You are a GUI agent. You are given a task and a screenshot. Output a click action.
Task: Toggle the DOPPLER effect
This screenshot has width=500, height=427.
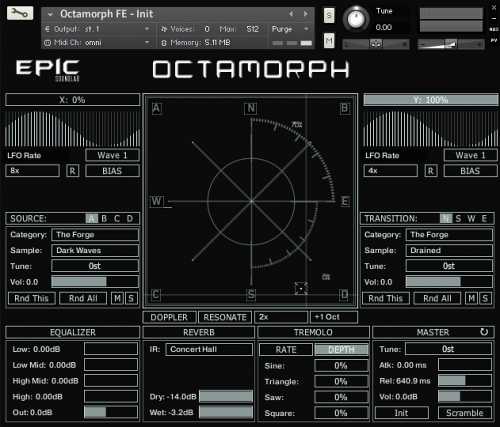[169, 317]
